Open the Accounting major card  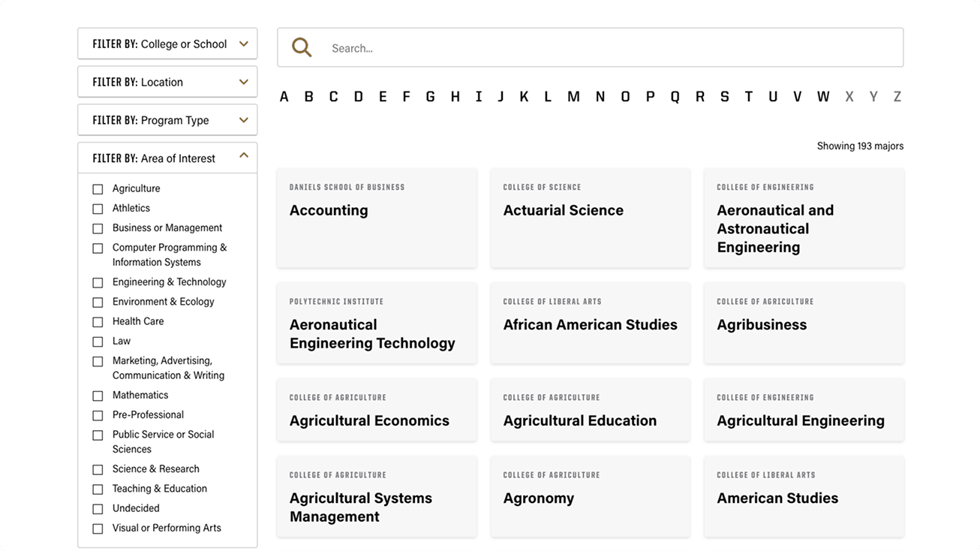click(377, 218)
